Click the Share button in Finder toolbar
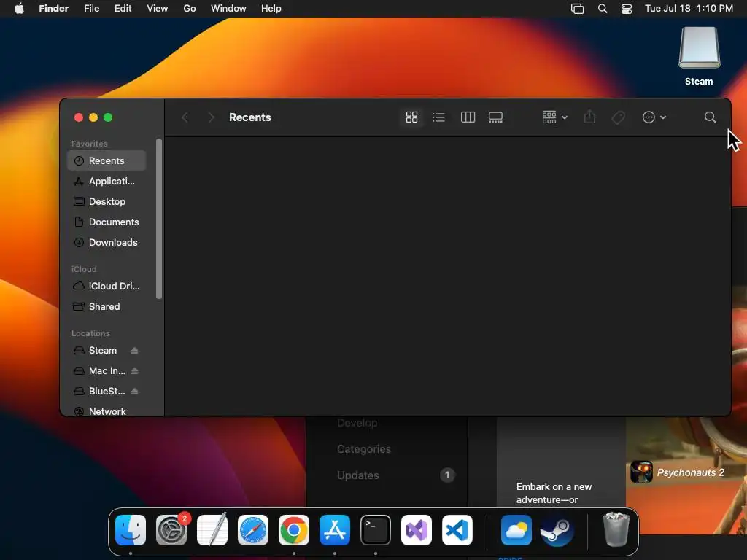 tap(589, 117)
